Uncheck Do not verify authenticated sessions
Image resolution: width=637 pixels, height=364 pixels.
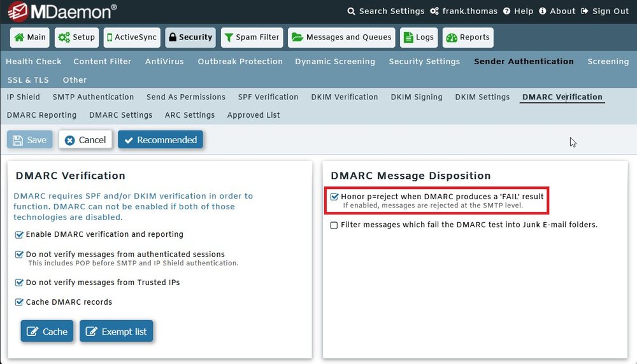click(x=18, y=255)
